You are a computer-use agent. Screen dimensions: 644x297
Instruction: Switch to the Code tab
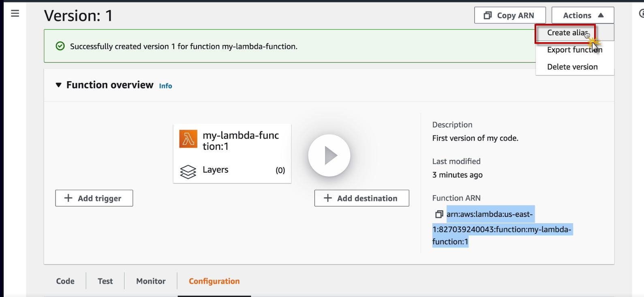click(x=65, y=281)
